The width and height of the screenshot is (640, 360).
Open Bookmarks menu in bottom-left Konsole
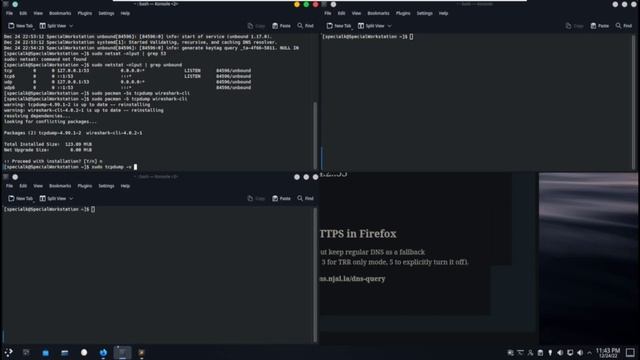pyautogui.click(x=60, y=186)
